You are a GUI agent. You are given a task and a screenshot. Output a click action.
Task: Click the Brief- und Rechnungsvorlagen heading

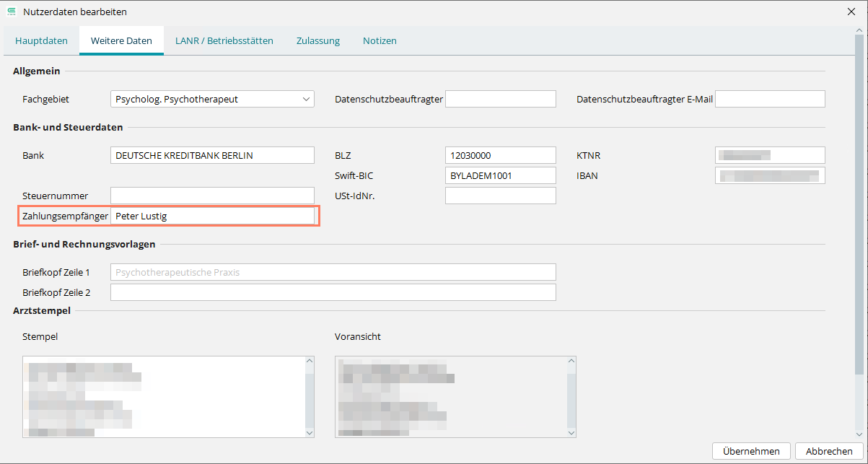[x=84, y=244]
